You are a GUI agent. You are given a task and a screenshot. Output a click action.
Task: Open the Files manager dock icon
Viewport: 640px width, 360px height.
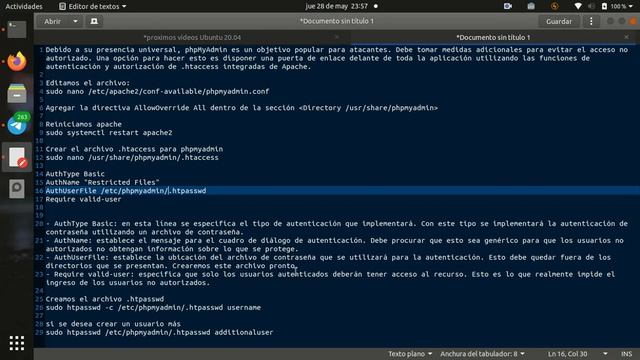click(17, 93)
